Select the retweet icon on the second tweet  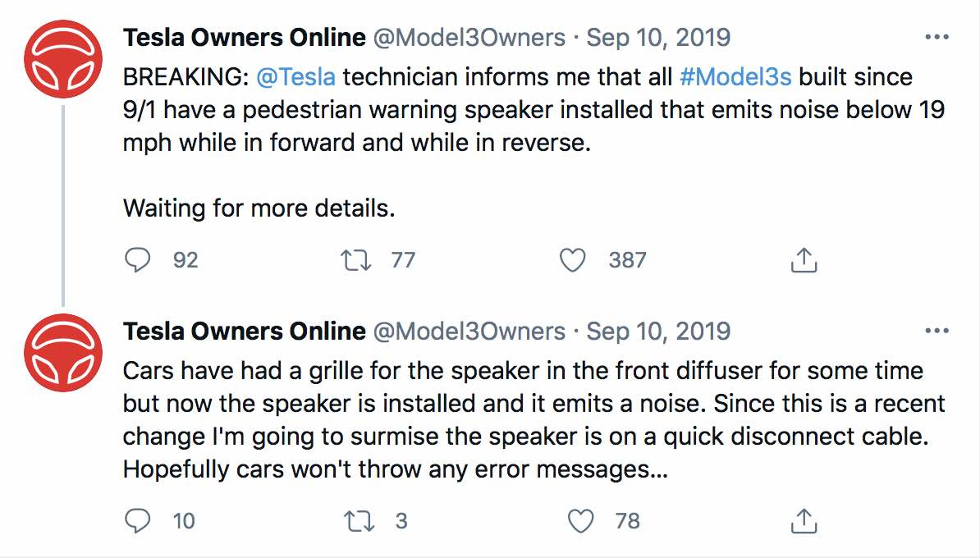point(357,519)
